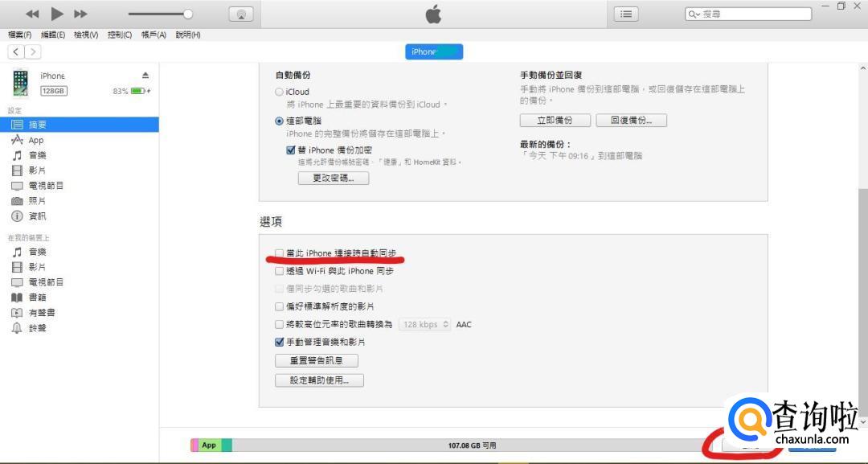The width and height of the screenshot is (868, 464).
Task: Click the search field
Action: [748, 14]
